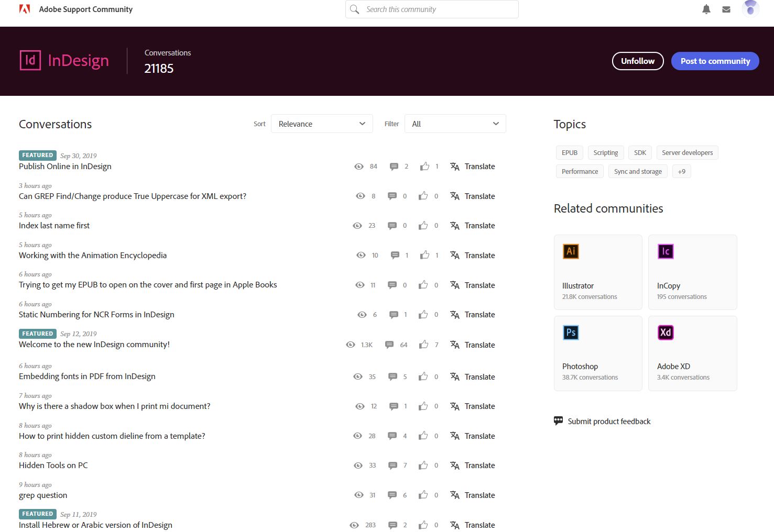This screenshot has height=532, width=774.
Task: Open the Adobe XD related community icon
Action: coord(666,332)
